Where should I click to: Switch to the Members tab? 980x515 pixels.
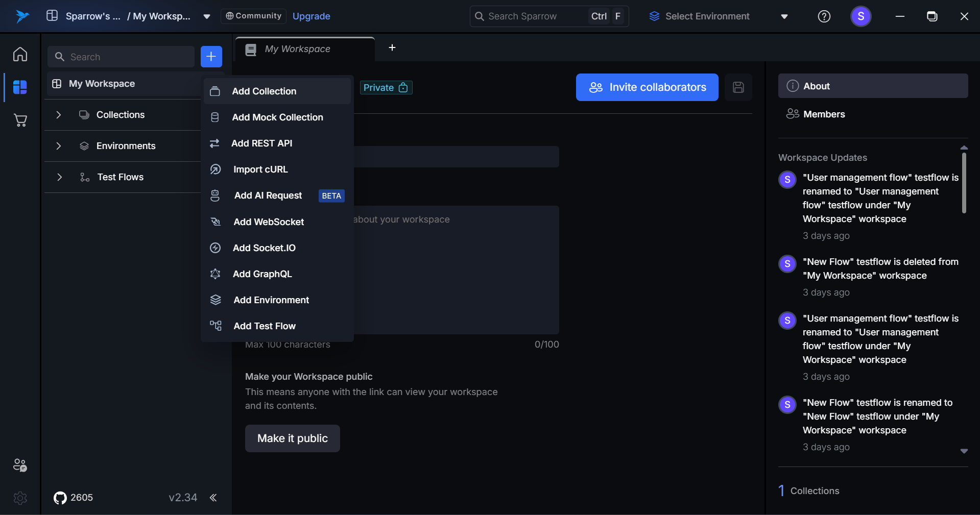(x=824, y=114)
